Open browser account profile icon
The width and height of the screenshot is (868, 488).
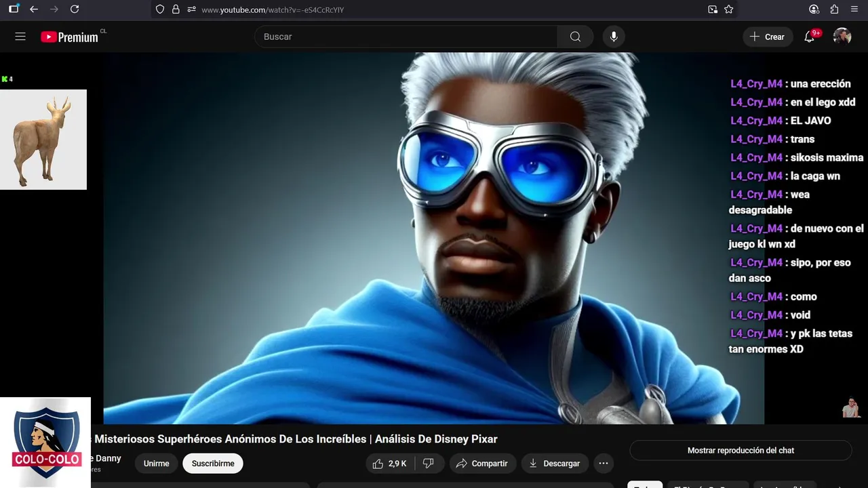(x=814, y=9)
